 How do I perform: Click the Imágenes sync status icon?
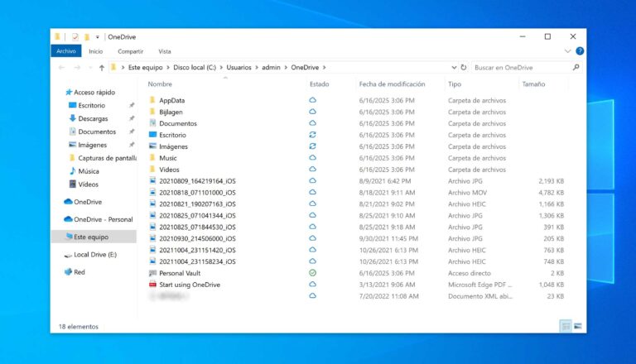tap(312, 146)
